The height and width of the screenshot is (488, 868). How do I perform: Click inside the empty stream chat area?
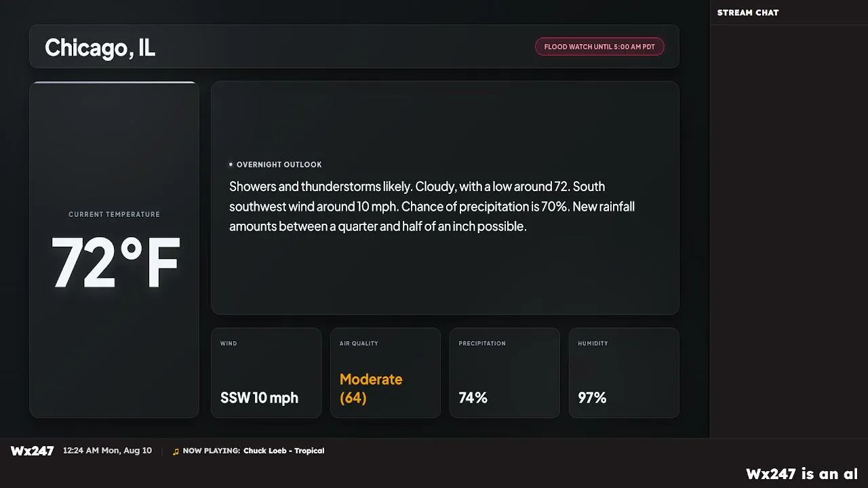pyautogui.click(x=789, y=230)
